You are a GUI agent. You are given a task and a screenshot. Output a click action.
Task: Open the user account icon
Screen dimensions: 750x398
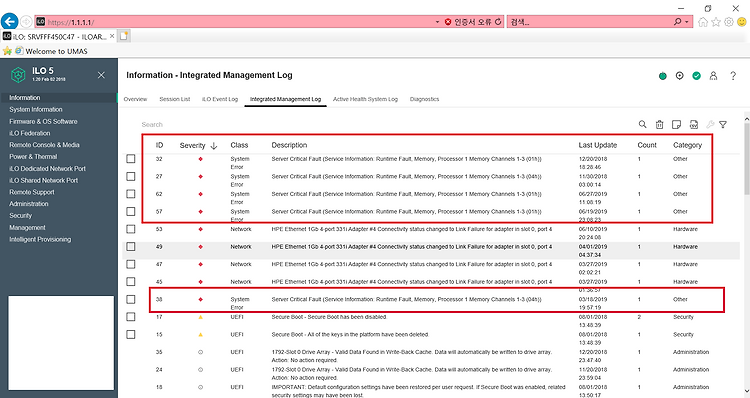(713, 76)
